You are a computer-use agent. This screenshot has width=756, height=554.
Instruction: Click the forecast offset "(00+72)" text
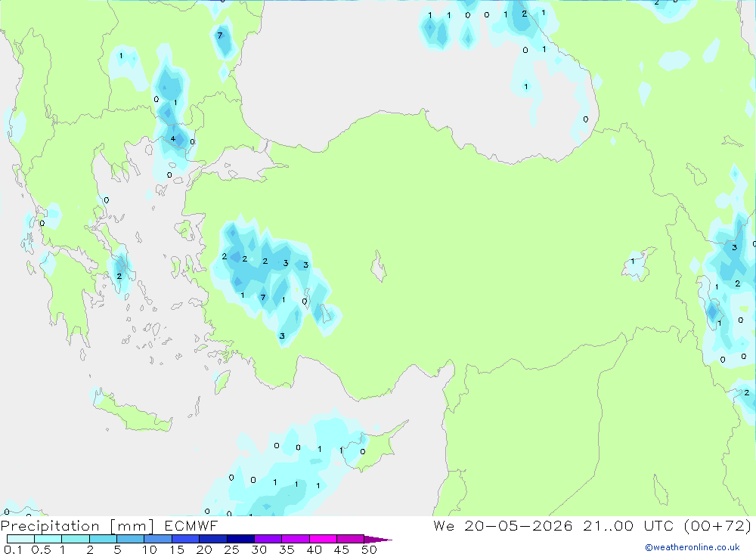tap(717, 525)
